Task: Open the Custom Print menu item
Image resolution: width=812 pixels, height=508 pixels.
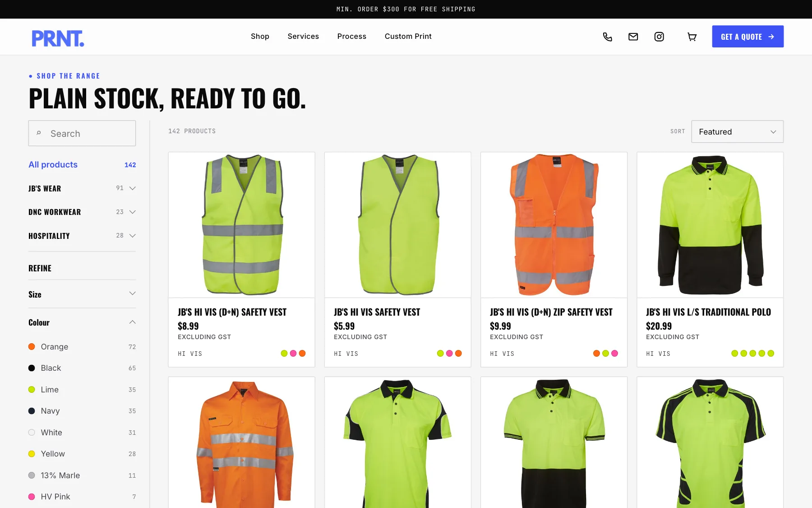Action: pos(408,36)
